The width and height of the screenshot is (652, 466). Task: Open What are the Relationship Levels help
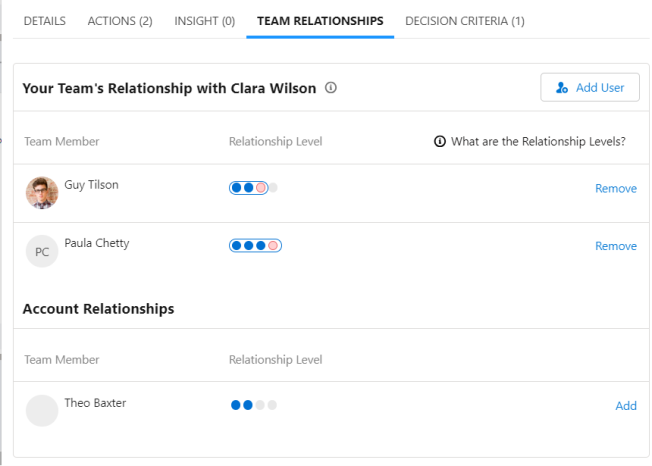pos(538,142)
